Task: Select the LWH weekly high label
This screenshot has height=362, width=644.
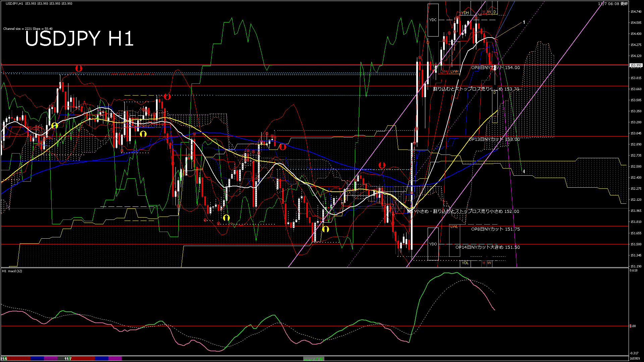Action: tap(454, 72)
